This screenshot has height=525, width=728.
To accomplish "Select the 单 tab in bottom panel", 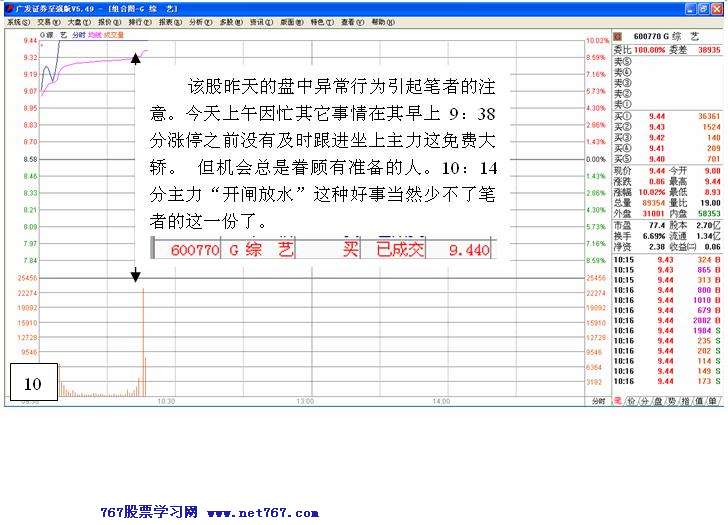I will (713, 401).
